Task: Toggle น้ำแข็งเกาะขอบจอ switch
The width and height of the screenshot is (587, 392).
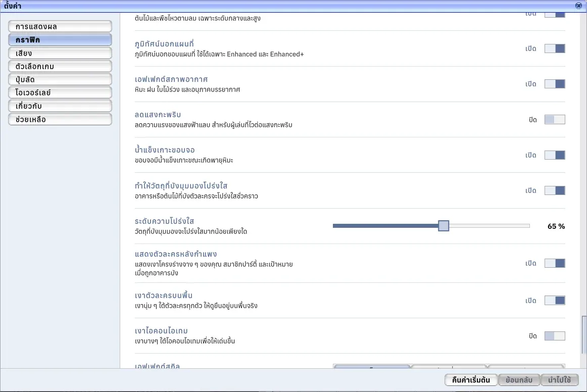Action: [x=555, y=155]
